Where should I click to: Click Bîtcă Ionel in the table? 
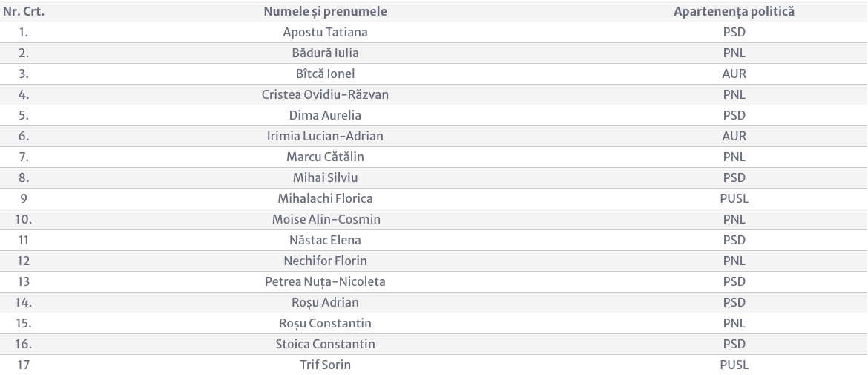pos(325,74)
